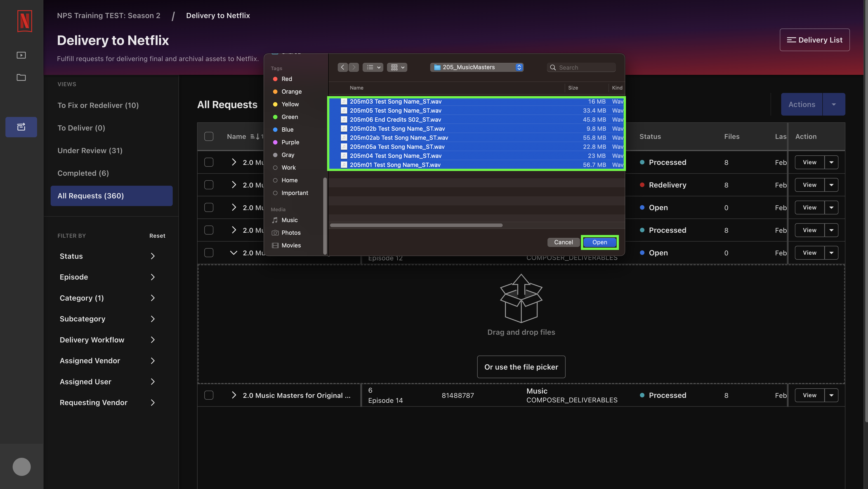Check the expanded Open row checkbox
Viewport: 868px width, 489px height.
click(209, 253)
